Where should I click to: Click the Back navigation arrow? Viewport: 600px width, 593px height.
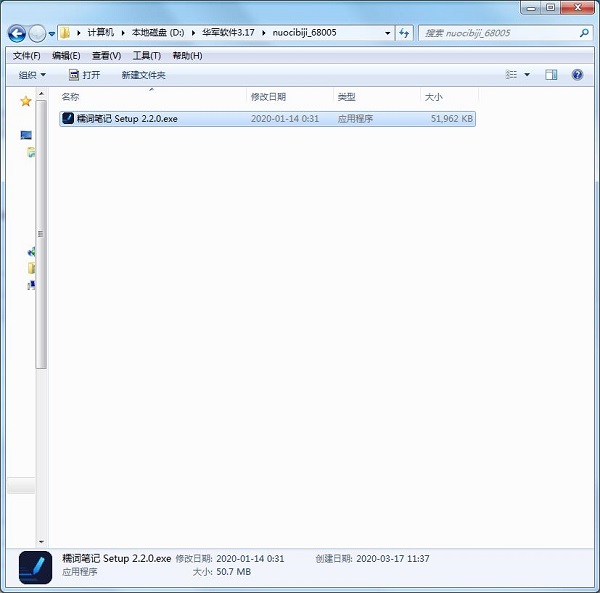click(x=17, y=33)
